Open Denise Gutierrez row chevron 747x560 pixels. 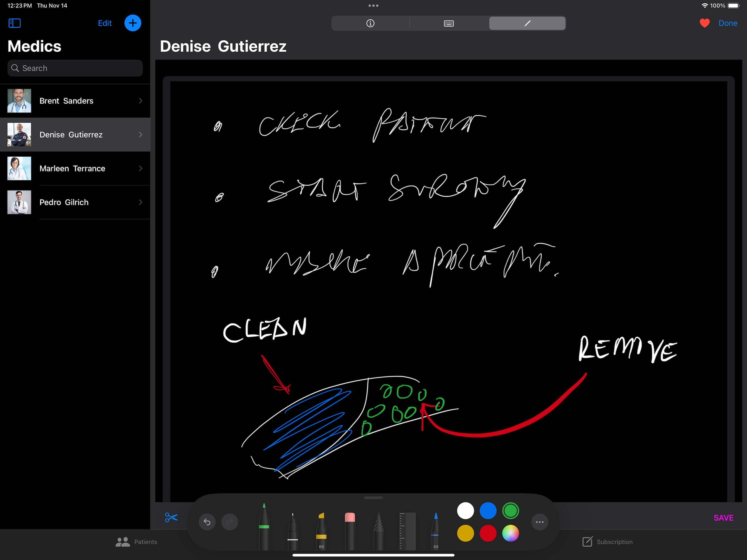pos(141,135)
